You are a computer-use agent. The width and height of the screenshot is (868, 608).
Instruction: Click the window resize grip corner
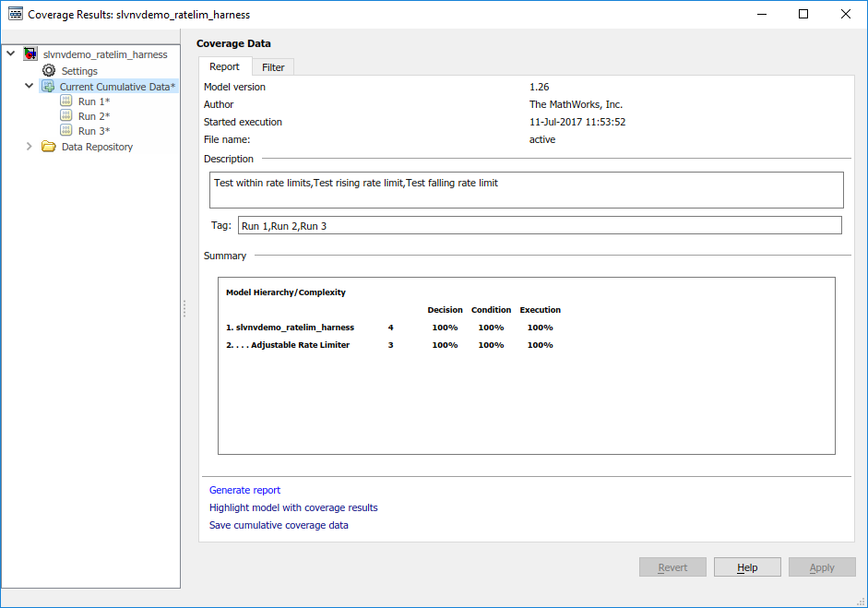point(861,602)
